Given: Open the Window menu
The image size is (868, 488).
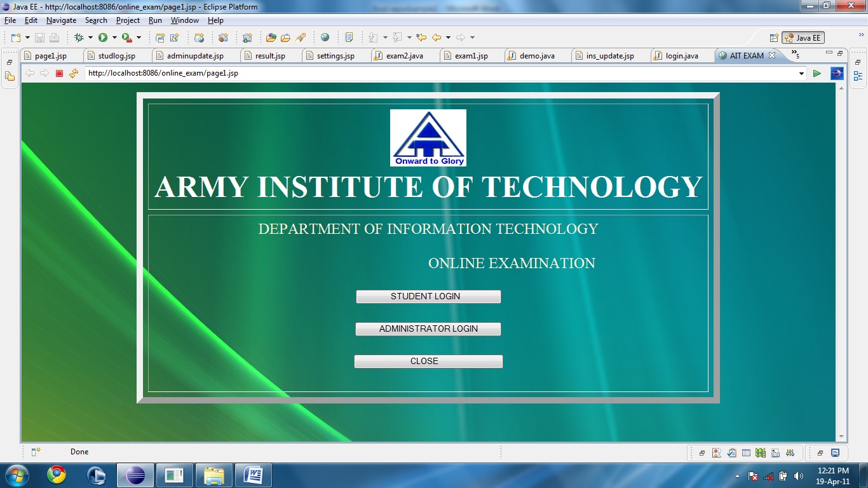Looking at the screenshot, I should click(185, 20).
